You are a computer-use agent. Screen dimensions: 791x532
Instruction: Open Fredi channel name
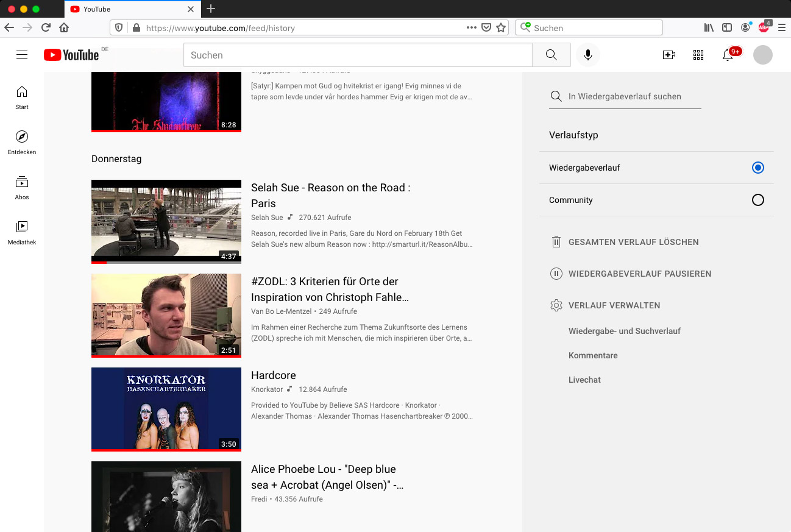(259, 499)
